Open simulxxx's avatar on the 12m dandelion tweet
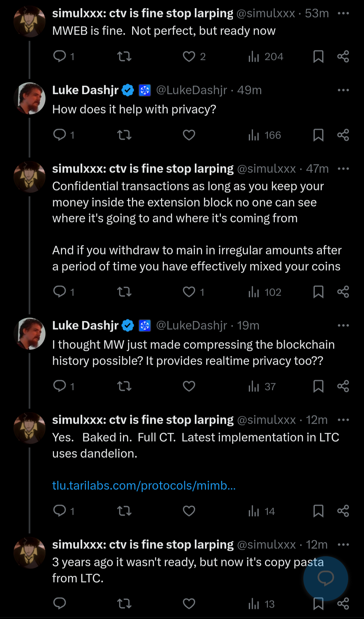Image resolution: width=364 pixels, height=619 pixels. pos(30,428)
